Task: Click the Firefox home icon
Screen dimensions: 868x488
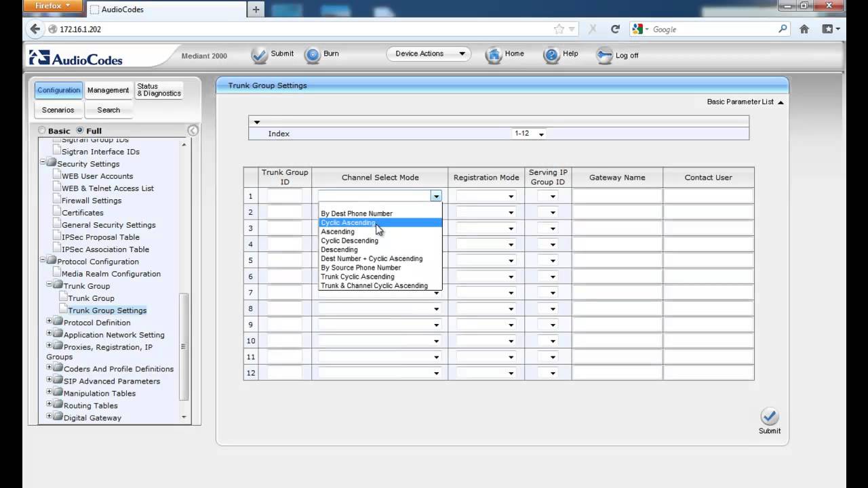Action: (804, 29)
